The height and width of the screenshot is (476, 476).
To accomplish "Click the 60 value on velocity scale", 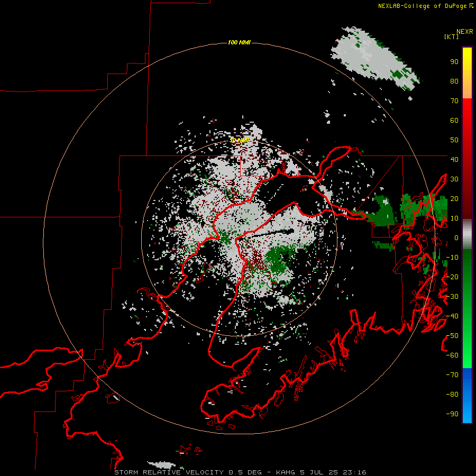I will (x=454, y=121).
